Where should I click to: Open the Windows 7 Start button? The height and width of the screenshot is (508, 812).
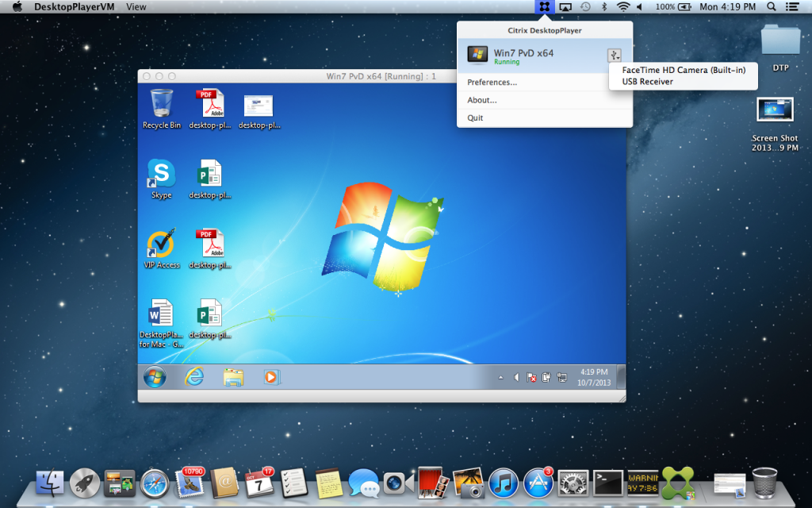[155, 377]
